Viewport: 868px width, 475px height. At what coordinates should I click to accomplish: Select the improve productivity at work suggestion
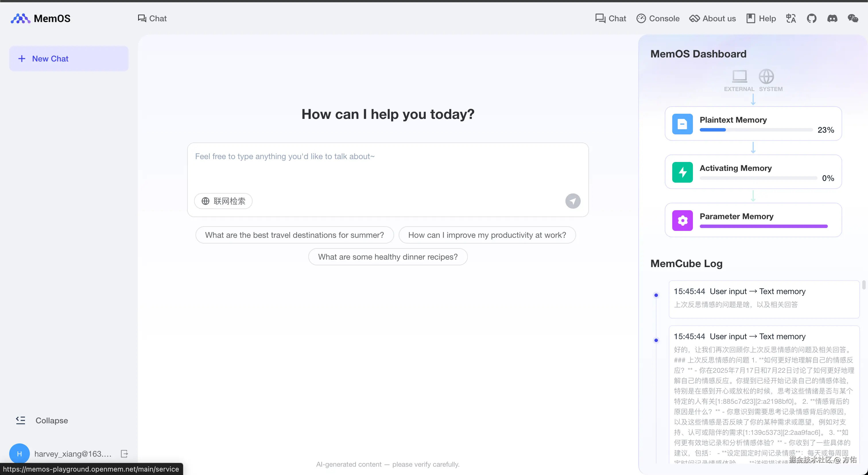click(x=487, y=235)
